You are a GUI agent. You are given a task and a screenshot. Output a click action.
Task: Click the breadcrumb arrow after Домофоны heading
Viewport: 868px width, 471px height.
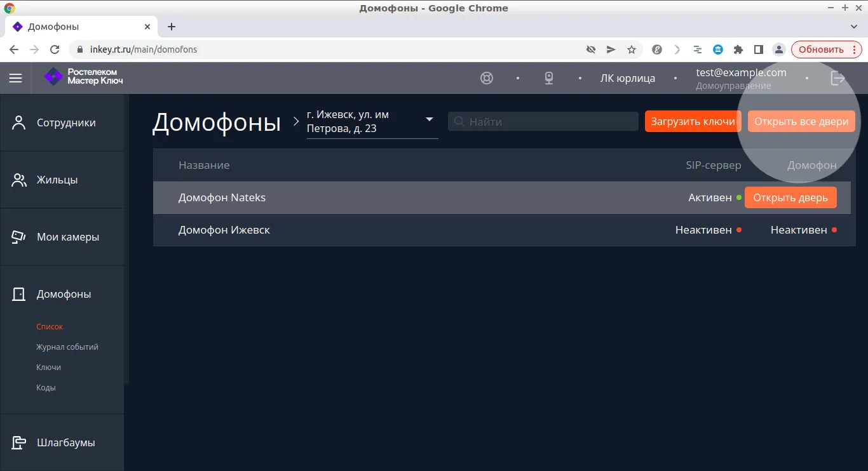[295, 121]
